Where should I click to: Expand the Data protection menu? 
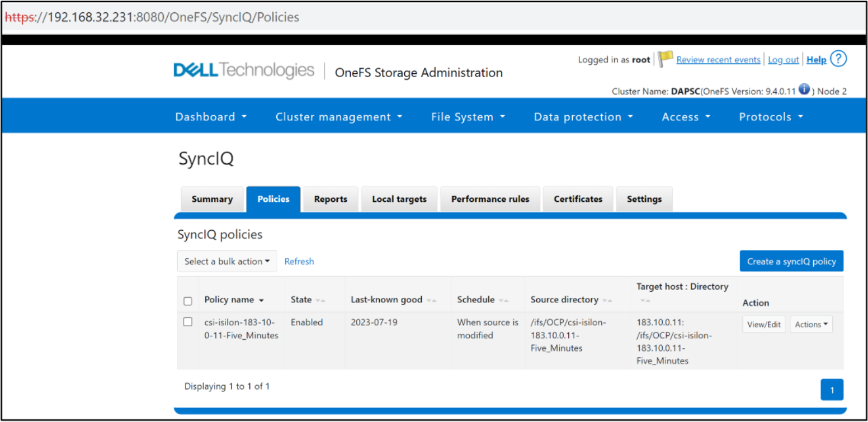[x=583, y=117]
